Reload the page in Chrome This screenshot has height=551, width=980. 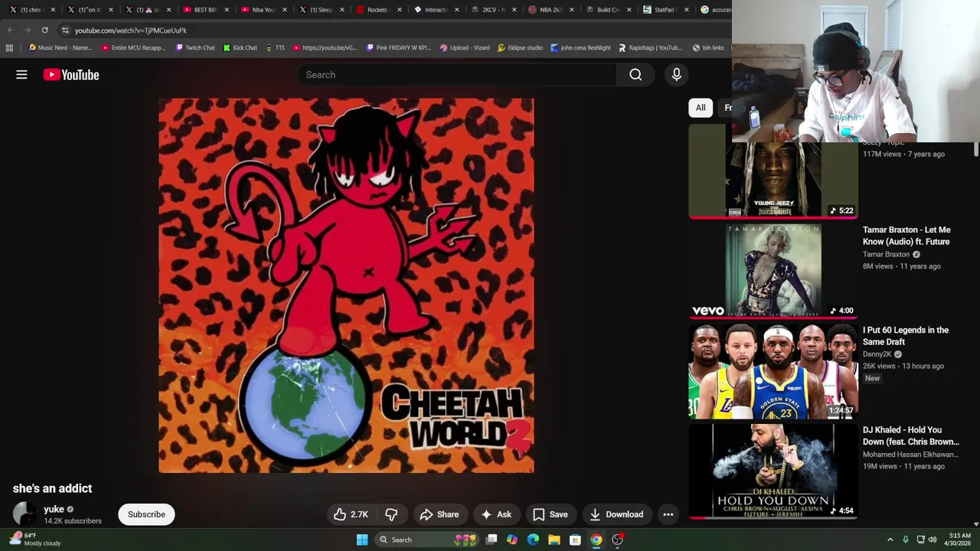click(44, 30)
